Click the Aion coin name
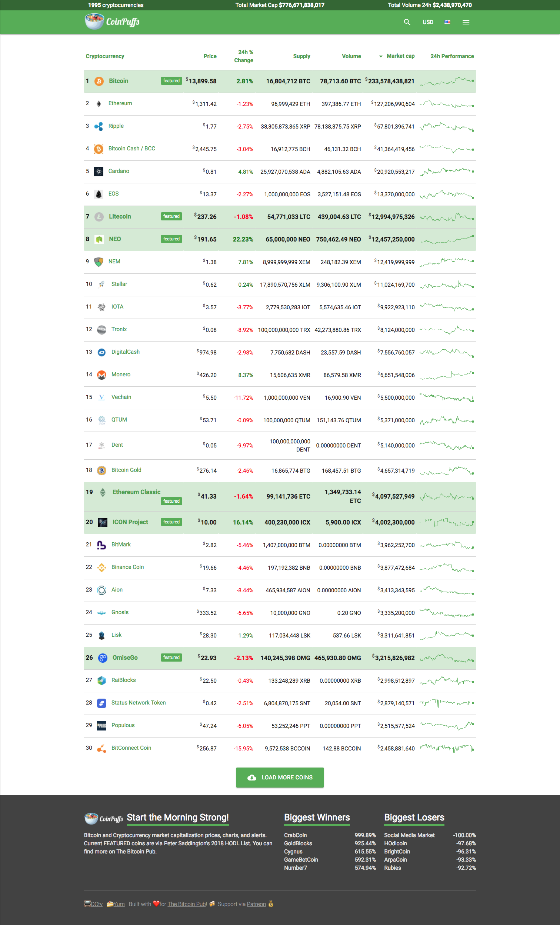The image size is (560, 942). (x=117, y=589)
